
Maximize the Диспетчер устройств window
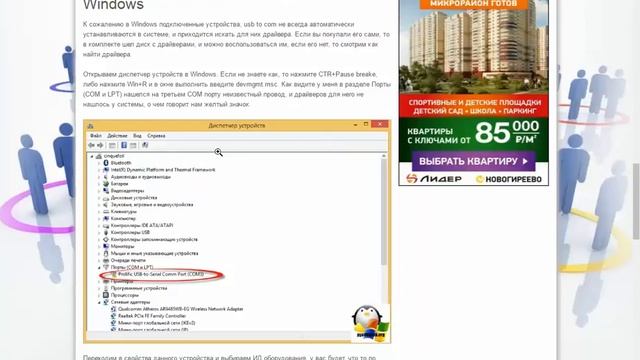tap(366, 124)
